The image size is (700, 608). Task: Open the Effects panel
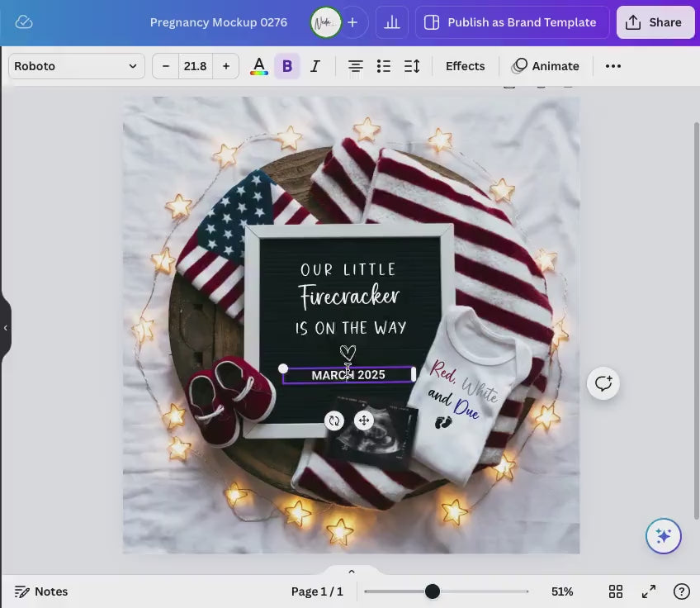465,66
